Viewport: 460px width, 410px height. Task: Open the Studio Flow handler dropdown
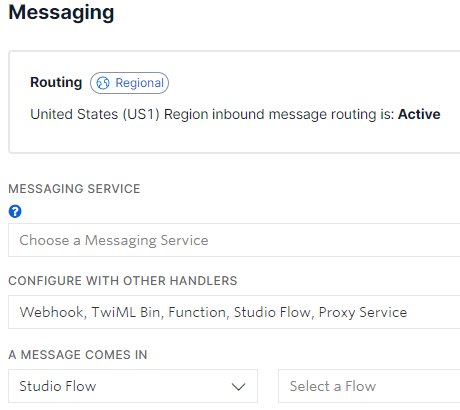(133, 386)
